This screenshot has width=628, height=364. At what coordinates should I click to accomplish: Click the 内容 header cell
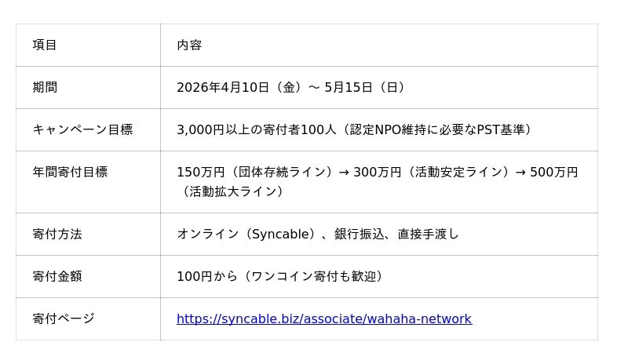point(189,45)
